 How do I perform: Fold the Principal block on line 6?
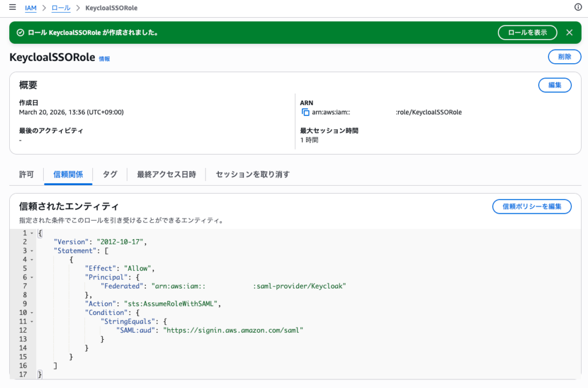pos(31,277)
